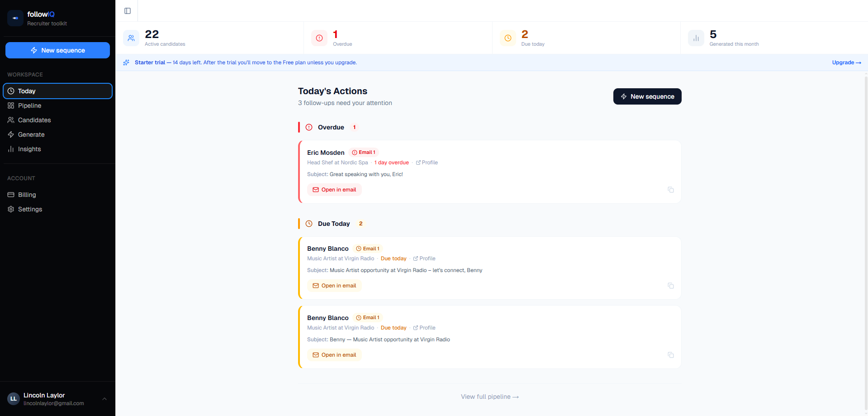Click the Due Today section count badge
Viewport: 868px width, 416px height.
(x=360, y=224)
